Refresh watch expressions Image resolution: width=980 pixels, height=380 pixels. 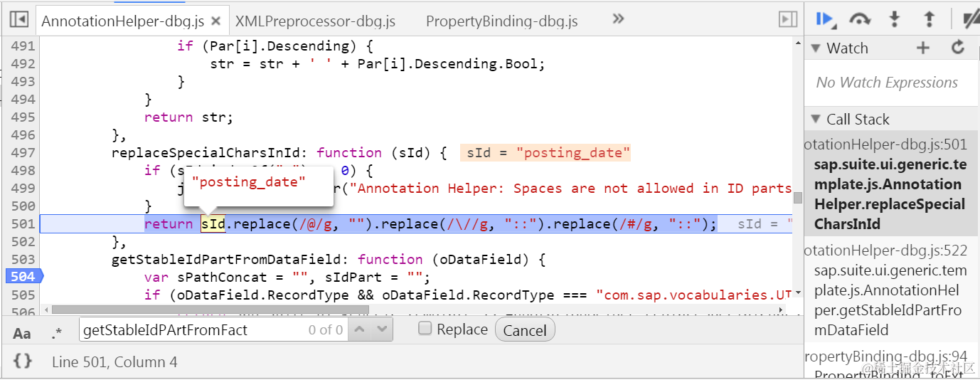(x=958, y=48)
